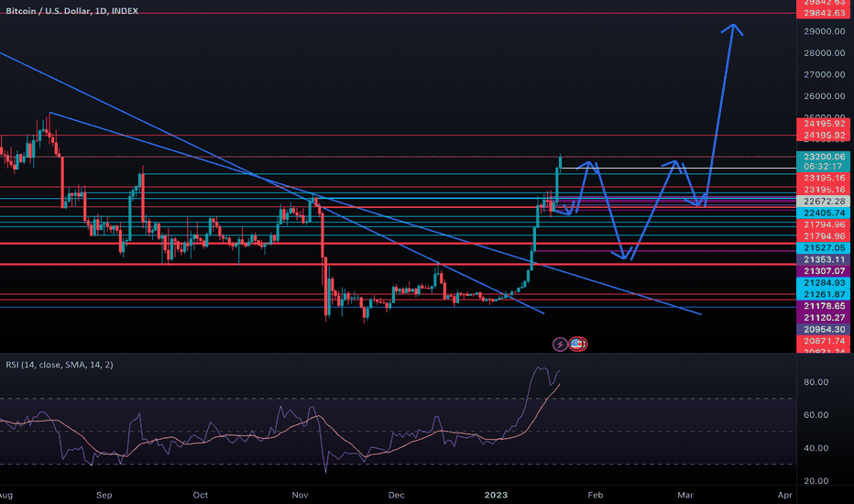Image resolution: width=854 pixels, height=504 pixels.
Task: Click the RSI axis value 40.00
Action: click(x=816, y=448)
